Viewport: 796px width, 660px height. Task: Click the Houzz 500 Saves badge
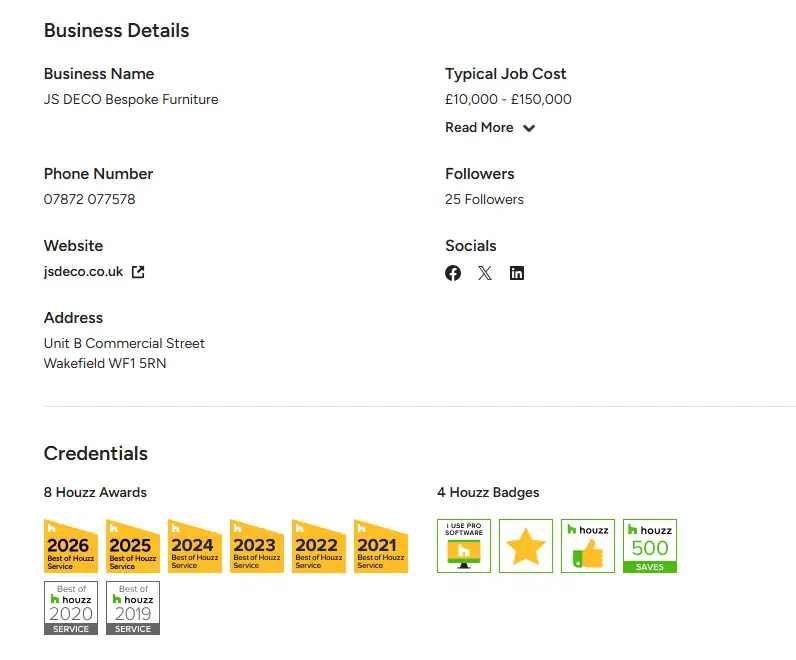(650, 546)
